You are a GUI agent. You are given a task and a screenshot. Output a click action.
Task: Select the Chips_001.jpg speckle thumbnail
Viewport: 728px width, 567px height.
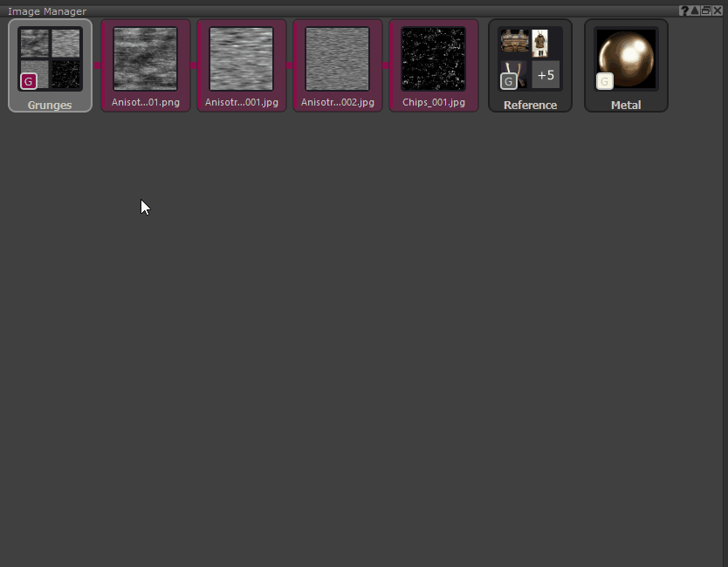[434, 58]
